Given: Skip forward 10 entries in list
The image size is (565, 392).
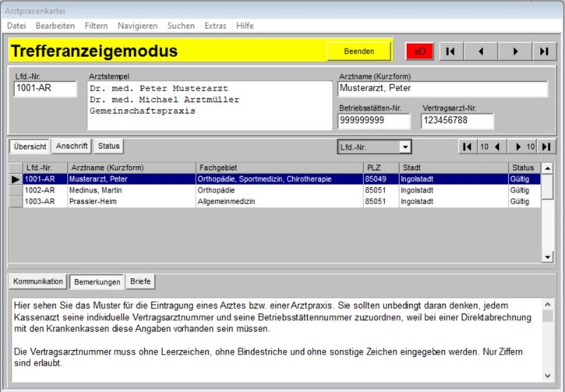Looking at the screenshot, I should click(522, 147).
